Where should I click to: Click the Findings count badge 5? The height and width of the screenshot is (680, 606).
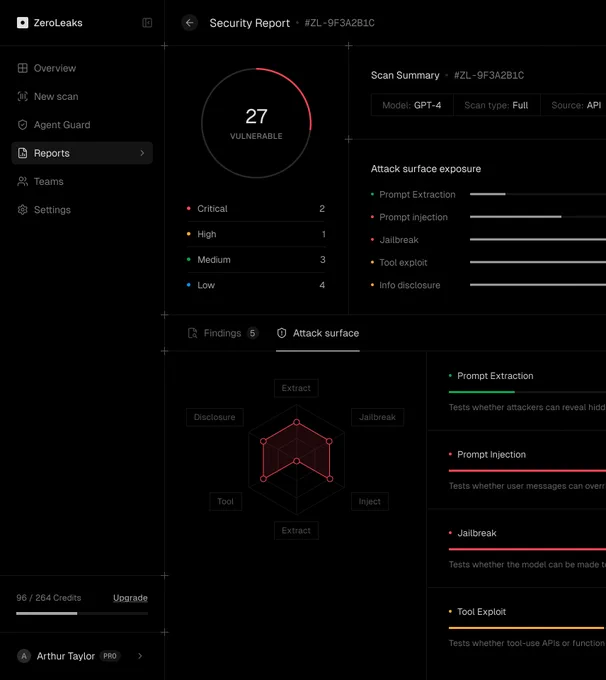point(252,333)
